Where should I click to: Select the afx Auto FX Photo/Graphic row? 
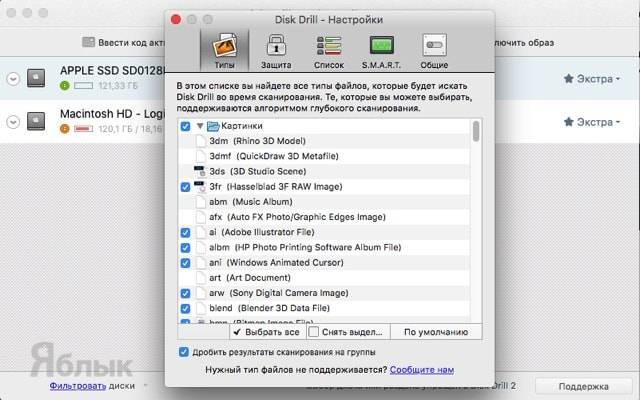tap(324, 217)
